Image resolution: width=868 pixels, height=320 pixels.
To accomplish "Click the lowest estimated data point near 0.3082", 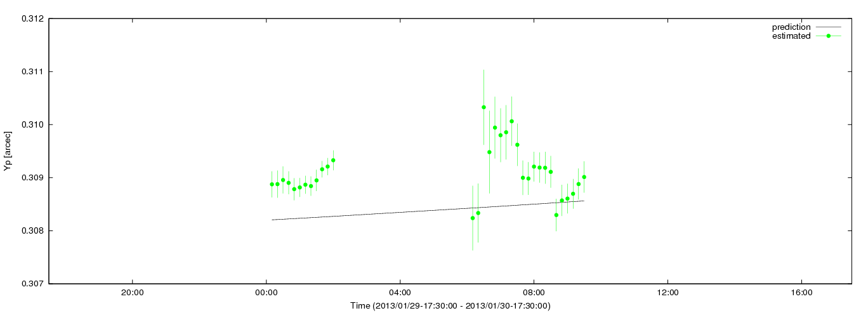I will point(472,218).
